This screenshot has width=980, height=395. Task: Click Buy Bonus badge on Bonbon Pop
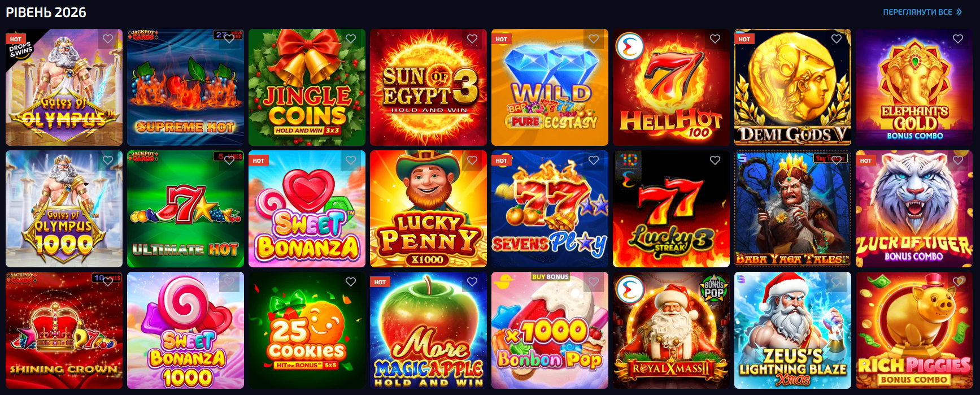550,277
